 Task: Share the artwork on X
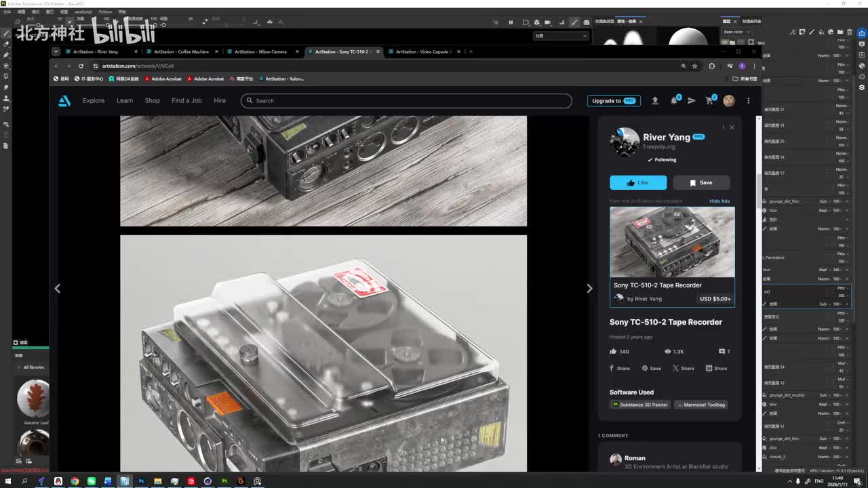684,368
